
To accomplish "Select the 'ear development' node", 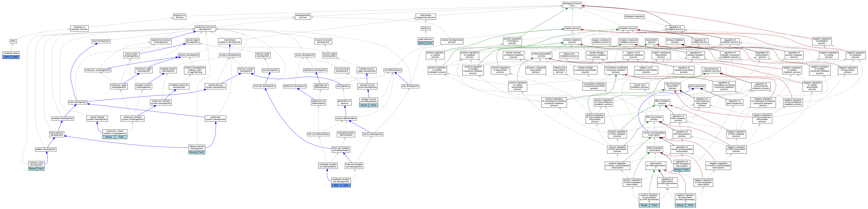I will 271,70.
